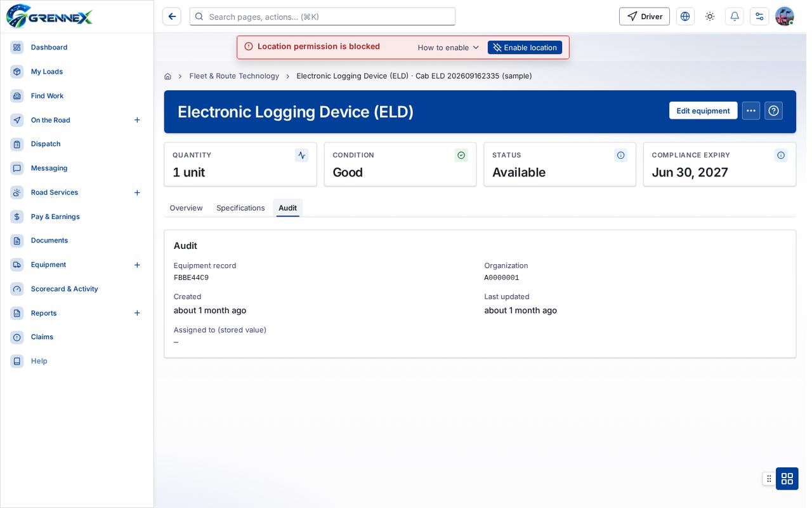This screenshot has height=508, width=812.
Task: Expand the Equipment sidebar section
Action: [x=137, y=265]
